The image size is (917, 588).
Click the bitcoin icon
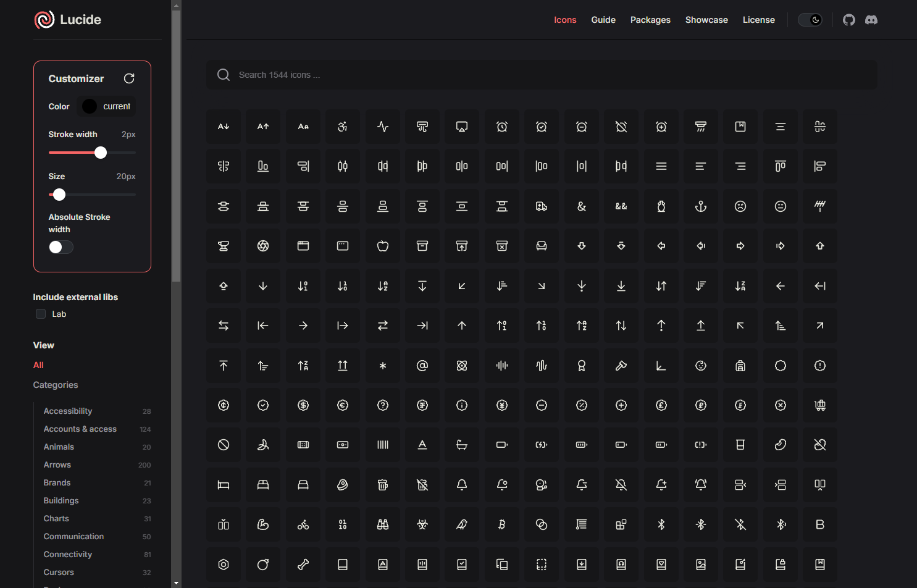tap(501, 524)
